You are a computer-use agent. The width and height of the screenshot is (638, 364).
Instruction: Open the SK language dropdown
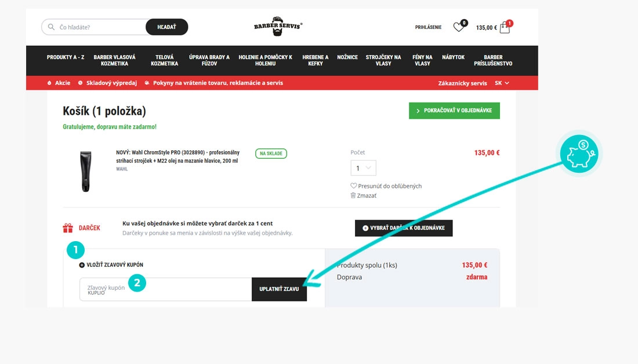pos(502,83)
